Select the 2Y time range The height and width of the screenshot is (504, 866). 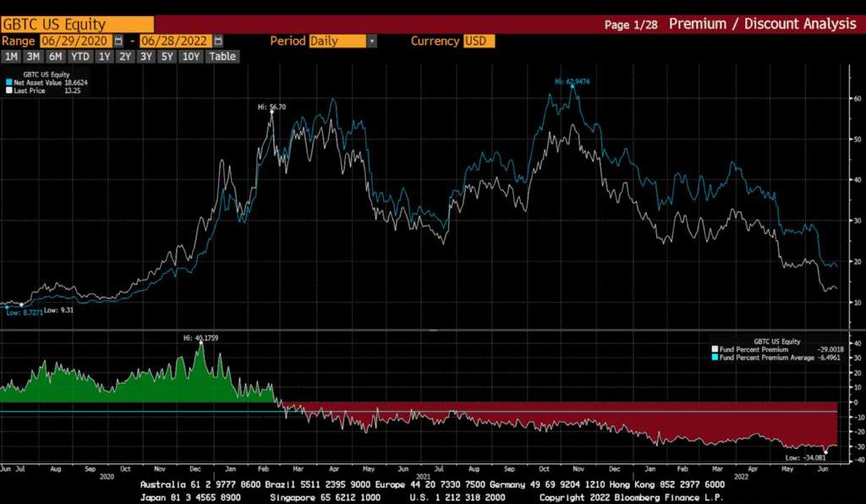(125, 57)
